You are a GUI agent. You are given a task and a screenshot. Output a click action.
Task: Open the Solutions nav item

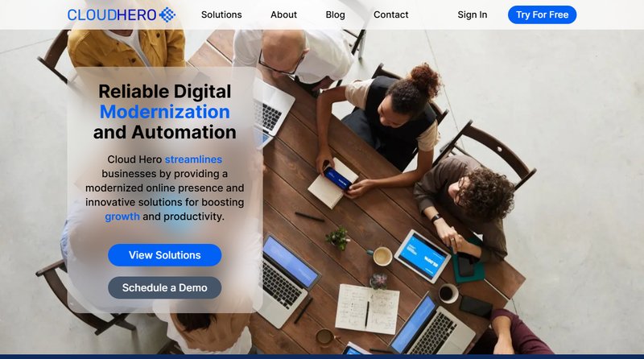(x=221, y=14)
